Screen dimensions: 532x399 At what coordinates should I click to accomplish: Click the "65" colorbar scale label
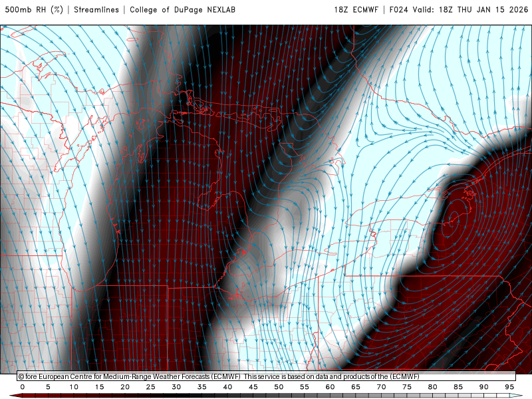[x=356, y=387]
